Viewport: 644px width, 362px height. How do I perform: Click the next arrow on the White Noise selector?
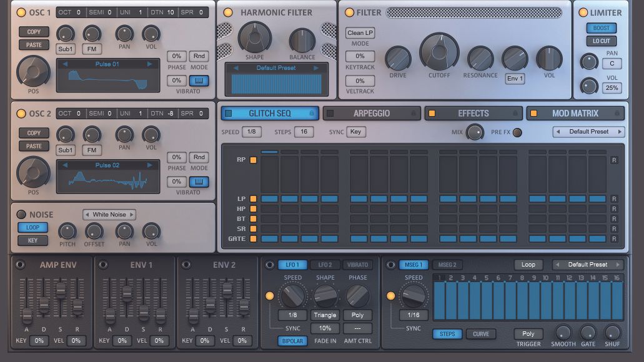coord(133,214)
